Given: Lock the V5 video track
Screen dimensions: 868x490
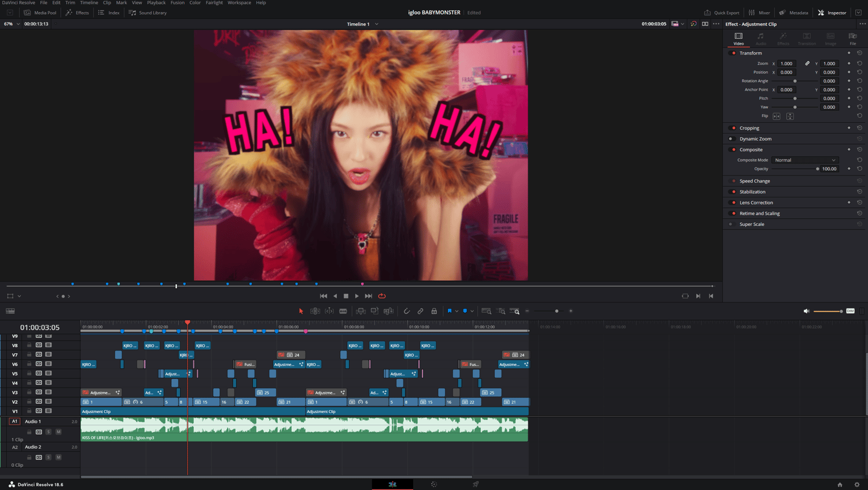Looking at the screenshot, I should (x=29, y=373).
